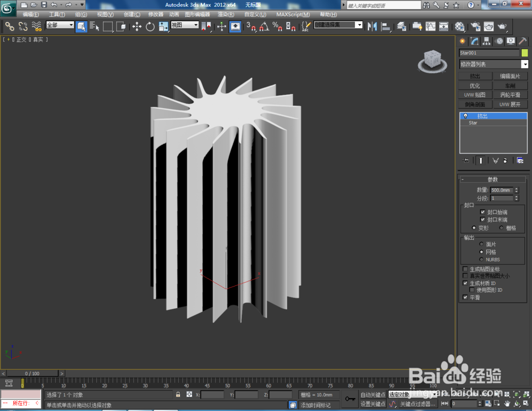Viewport: 532px width, 411px height.
Task: Toggle 生成材质 ID checkbox
Action: point(465,283)
